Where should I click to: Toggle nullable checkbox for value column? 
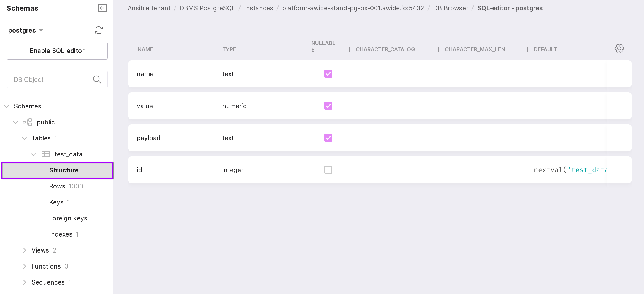pyautogui.click(x=328, y=106)
